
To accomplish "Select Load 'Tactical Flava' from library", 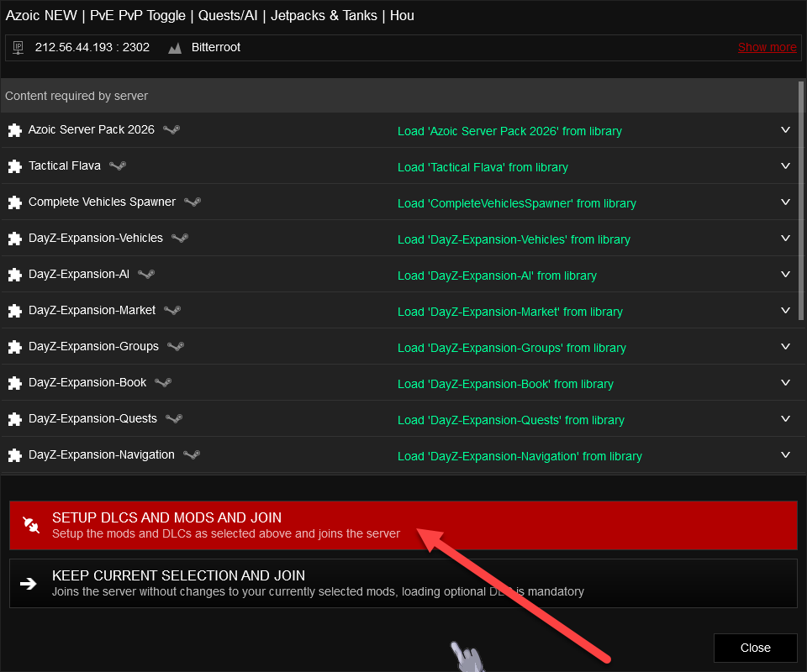I will pos(483,167).
